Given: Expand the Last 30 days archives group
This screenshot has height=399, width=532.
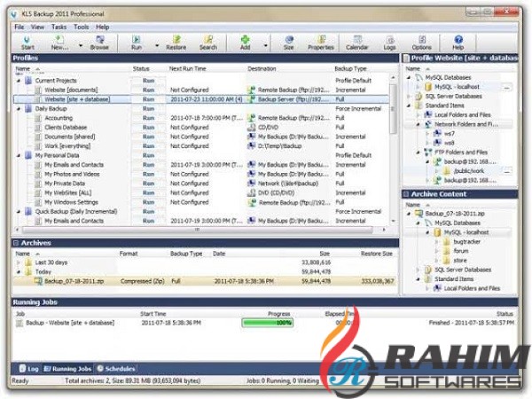Looking at the screenshot, I should click(19, 262).
